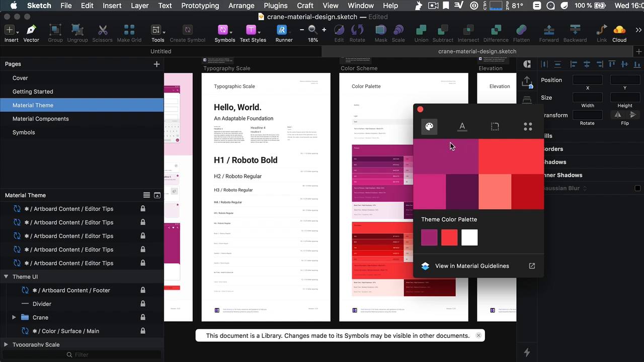
Task: Select the Material Components page
Action: pos(41,119)
